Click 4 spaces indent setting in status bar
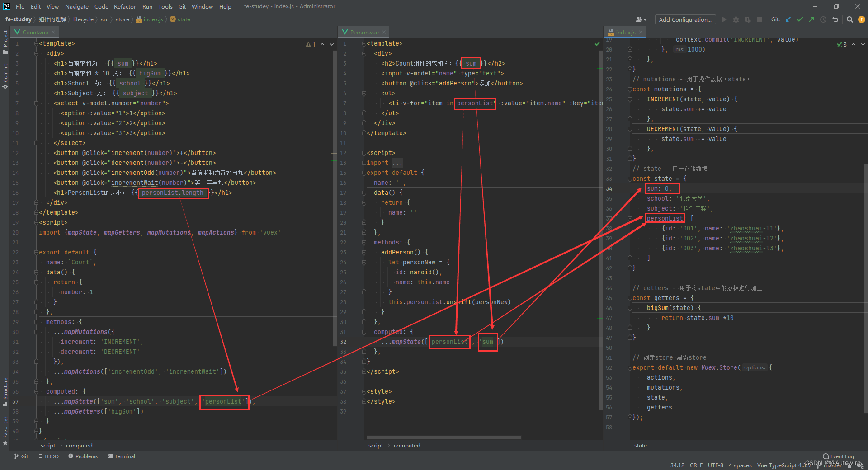Screen dimensions: 868x470 click(x=740, y=465)
